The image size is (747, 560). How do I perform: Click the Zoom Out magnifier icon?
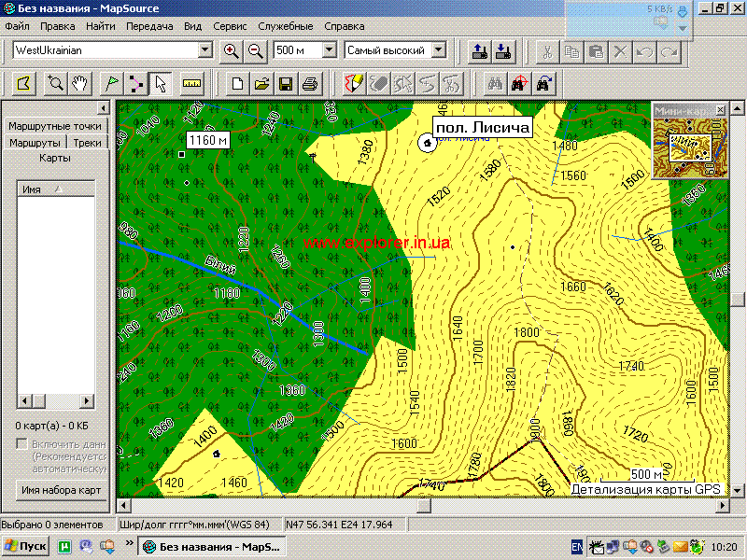point(256,50)
